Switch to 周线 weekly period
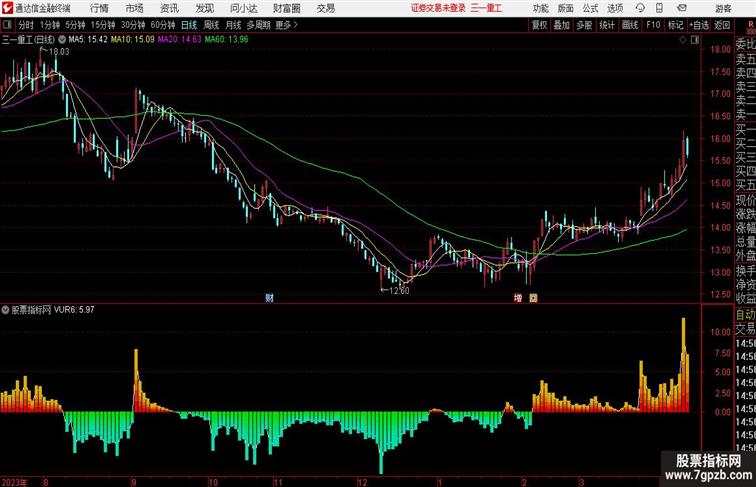 (211, 25)
